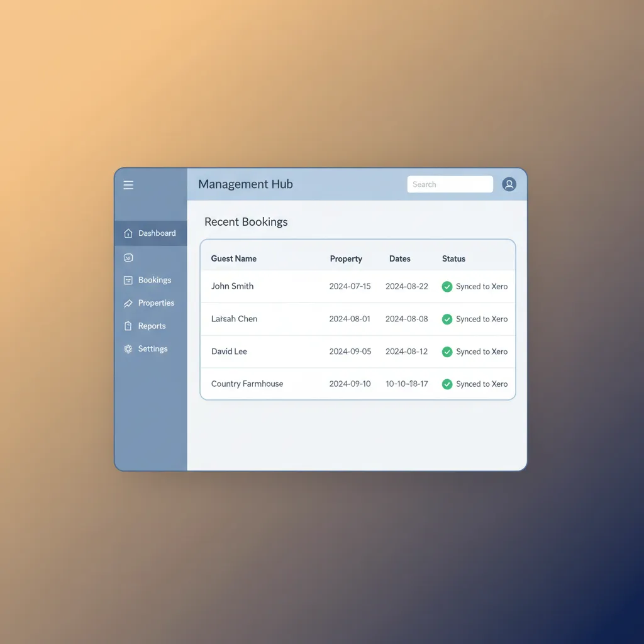The image size is (644, 644).
Task: Click Larsah Chen's Synced to Xero status
Action: [x=482, y=319]
